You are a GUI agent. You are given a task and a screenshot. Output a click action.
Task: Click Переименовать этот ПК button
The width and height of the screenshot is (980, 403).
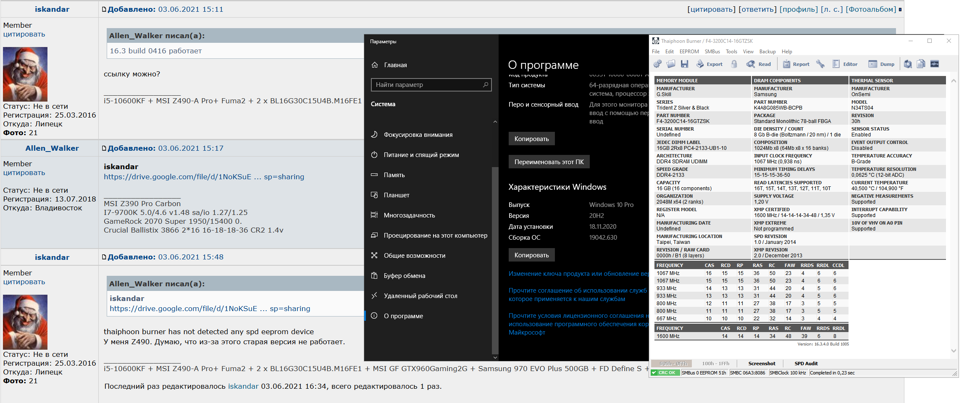pos(549,162)
